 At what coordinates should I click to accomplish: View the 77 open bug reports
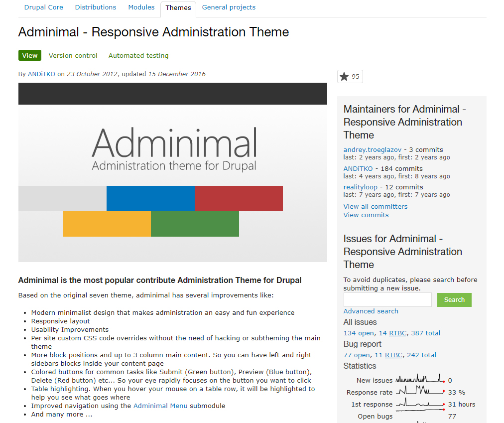pos(356,355)
